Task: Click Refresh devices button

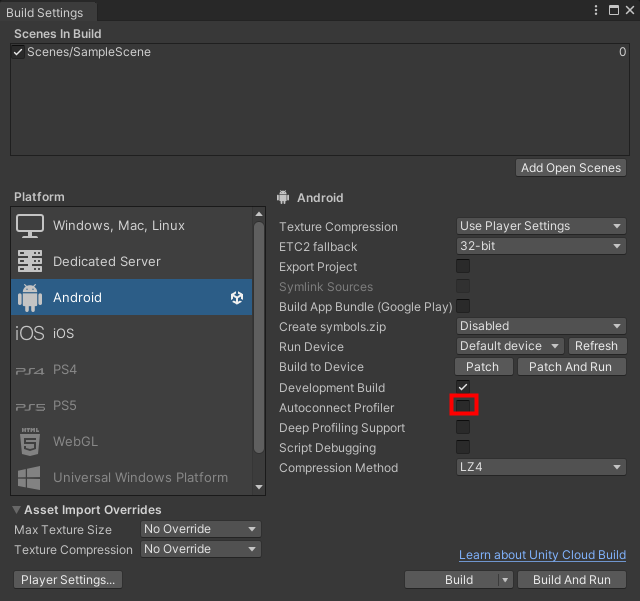Action: 596,346
